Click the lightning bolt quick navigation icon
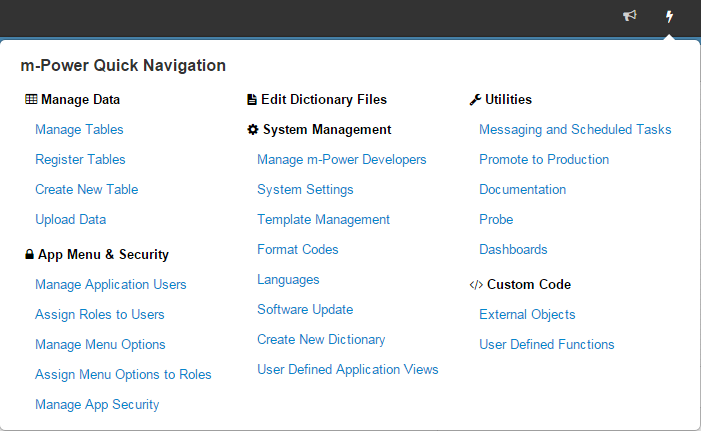The width and height of the screenshot is (701, 431). (x=669, y=17)
